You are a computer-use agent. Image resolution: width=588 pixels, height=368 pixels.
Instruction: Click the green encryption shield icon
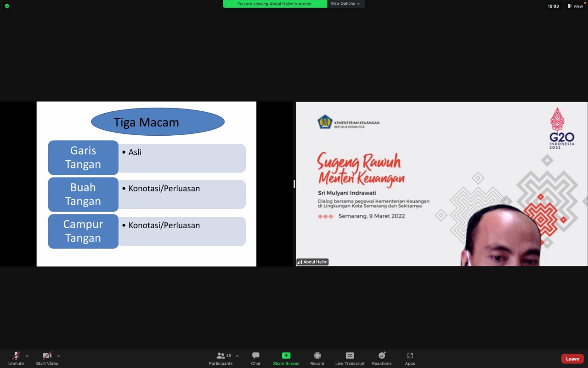[x=7, y=6]
